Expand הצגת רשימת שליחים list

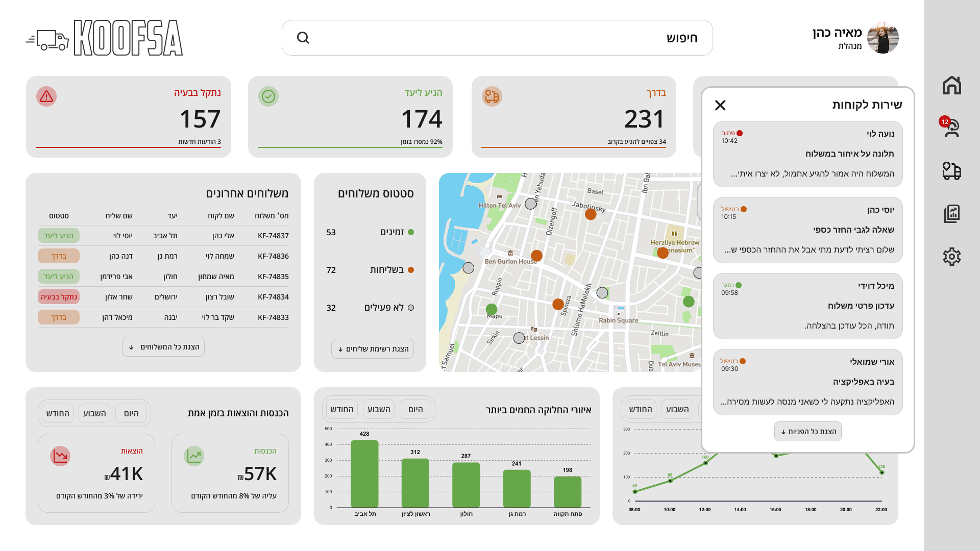click(373, 349)
